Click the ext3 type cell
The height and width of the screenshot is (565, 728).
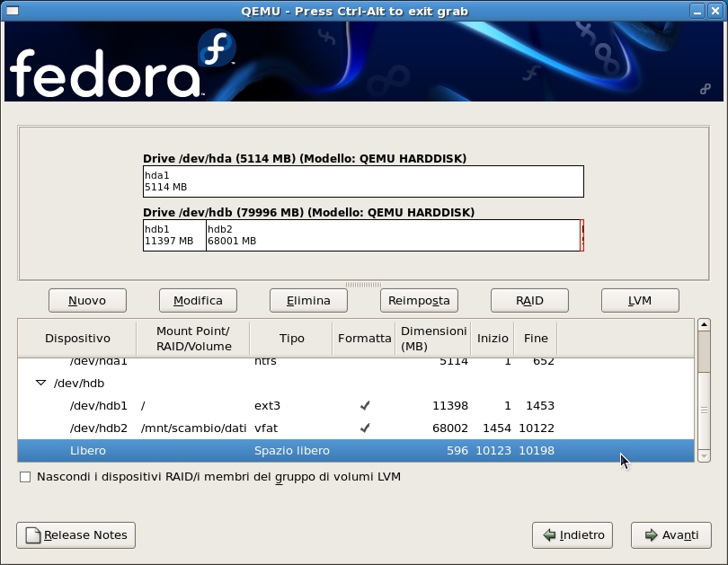tap(267, 406)
